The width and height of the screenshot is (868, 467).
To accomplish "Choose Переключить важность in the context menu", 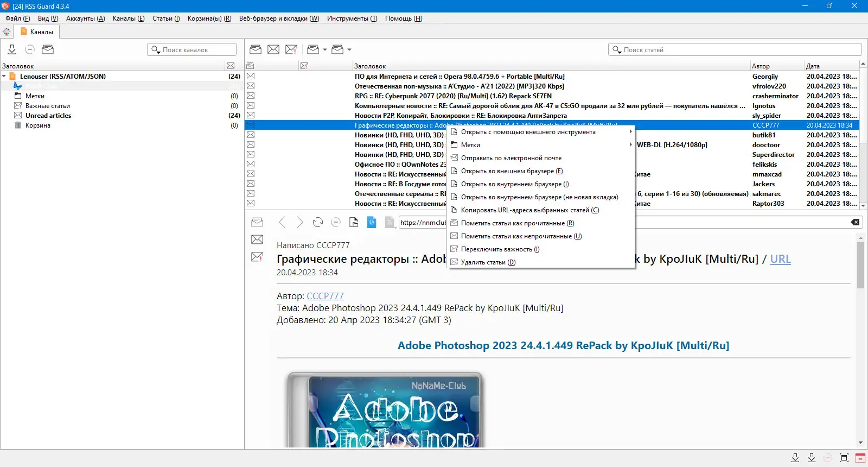I will [x=540, y=249].
